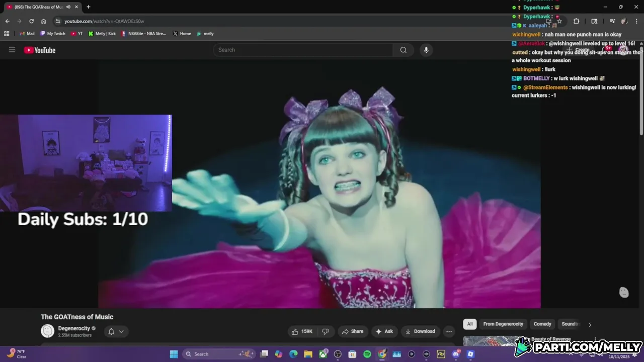Go to the YouTube home logo
The image size is (644, 362).
click(40, 50)
